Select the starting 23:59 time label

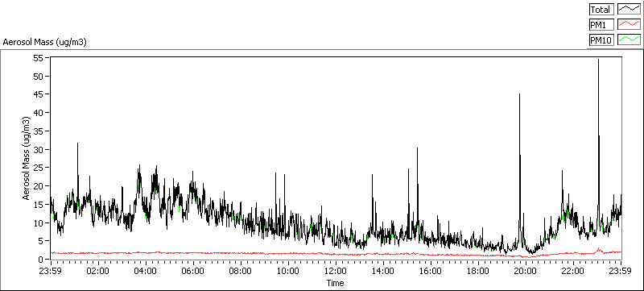[51, 271]
